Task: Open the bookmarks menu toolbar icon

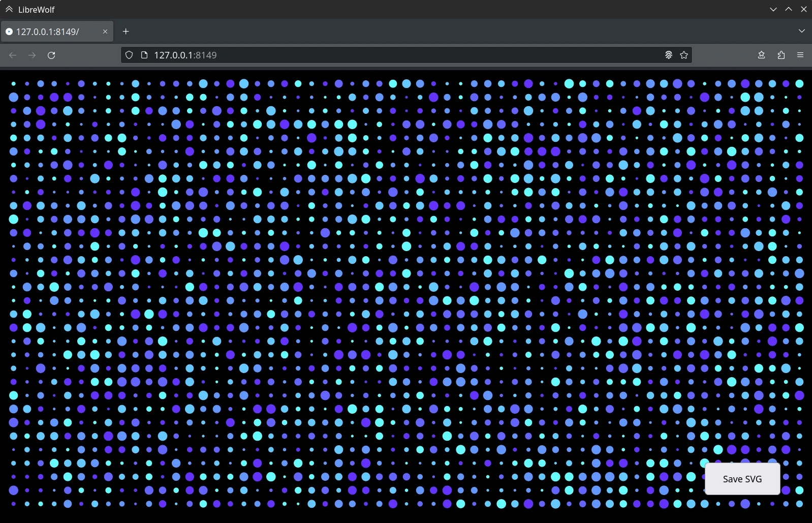Action: coord(761,55)
